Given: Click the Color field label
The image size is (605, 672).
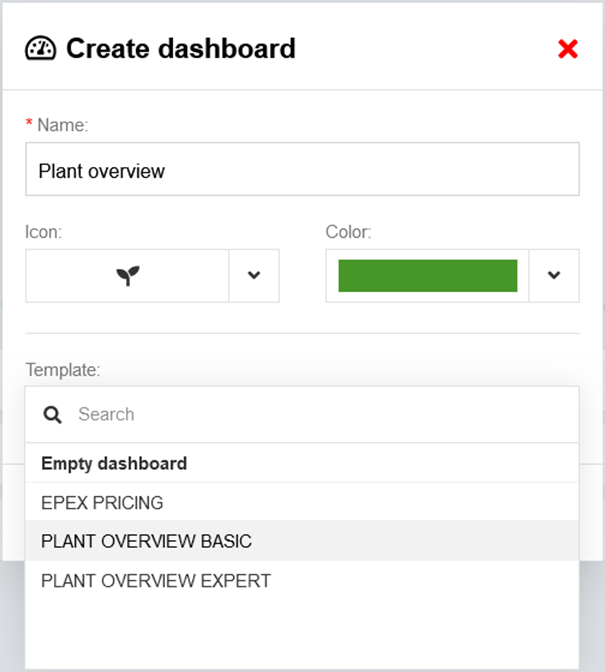Looking at the screenshot, I should 348,232.
